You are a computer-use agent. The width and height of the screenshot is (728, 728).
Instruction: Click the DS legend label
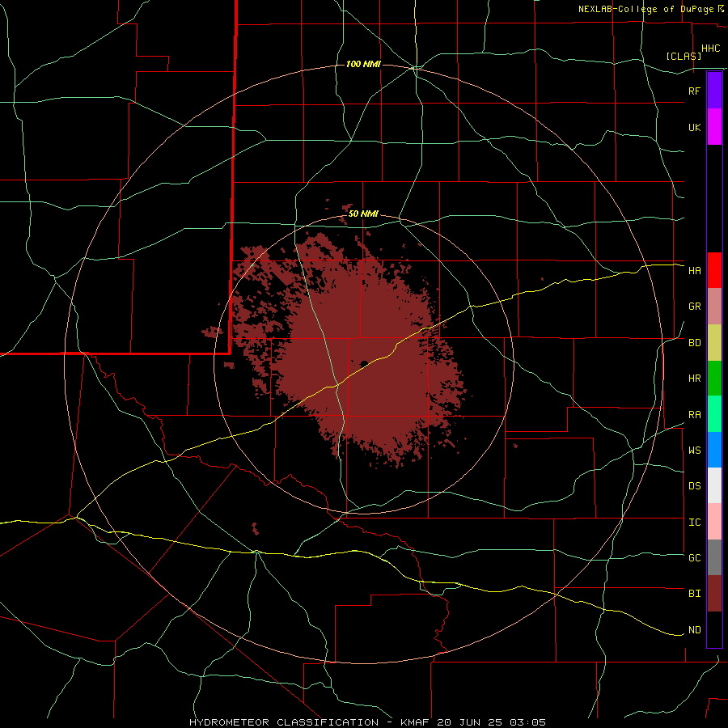pyautogui.click(x=694, y=485)
